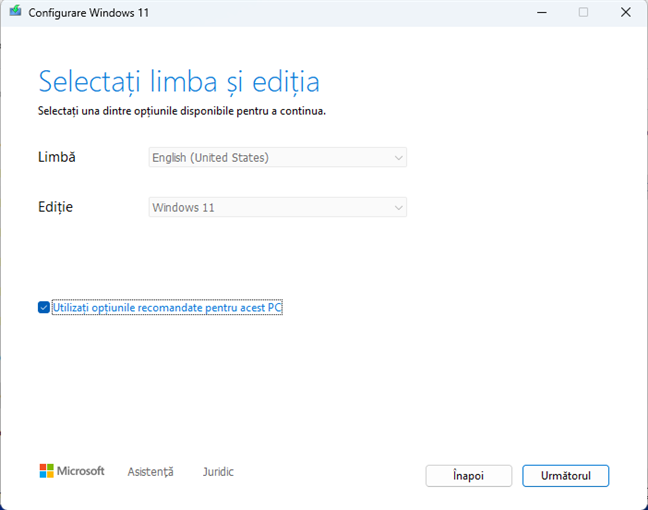Click the 'Ediție' label
Viewport: 648px width, 510px height.
tap(55, 207)
